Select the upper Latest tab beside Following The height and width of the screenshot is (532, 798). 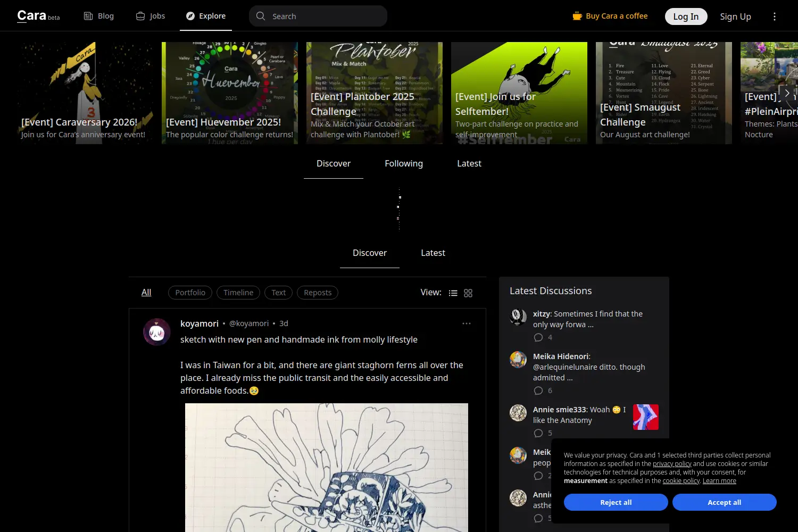[x=469, y=164]
